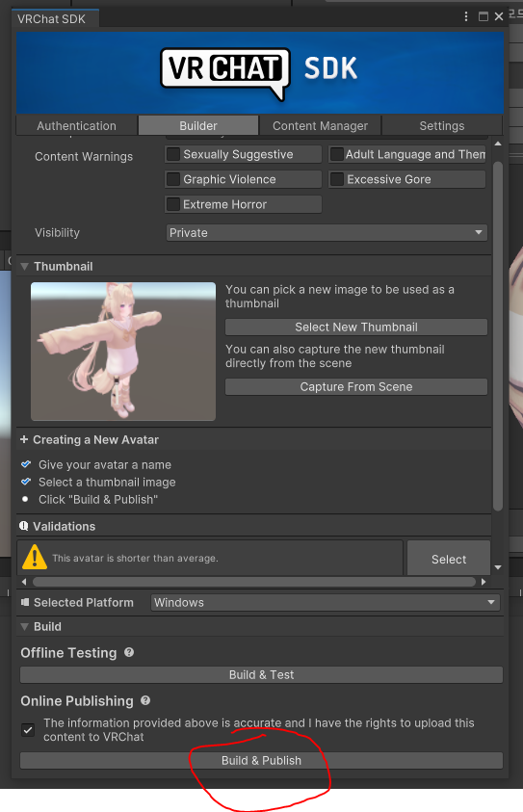This screenshot has width=523, height=812.
Task: Click the scroll down arrow near Validations
Action: point(498,567)
